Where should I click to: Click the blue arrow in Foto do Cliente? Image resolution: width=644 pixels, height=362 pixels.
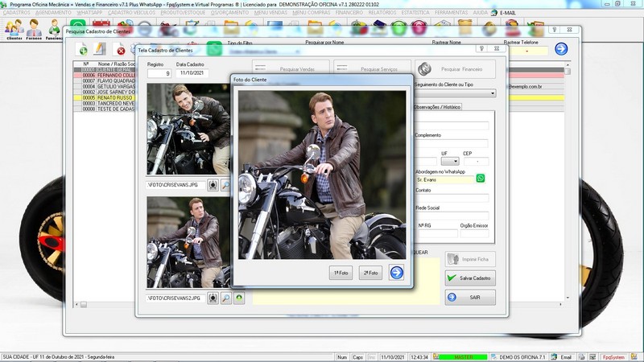pos(396,273)
